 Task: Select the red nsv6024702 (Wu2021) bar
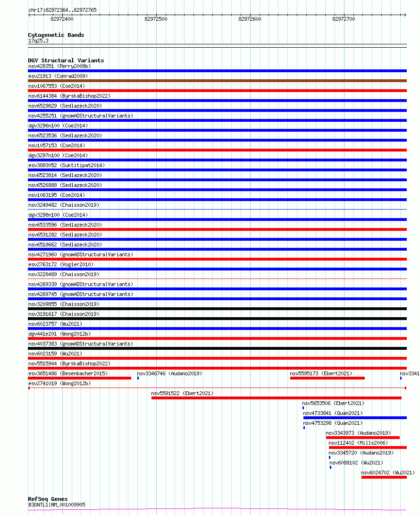(x=384, y=477)
